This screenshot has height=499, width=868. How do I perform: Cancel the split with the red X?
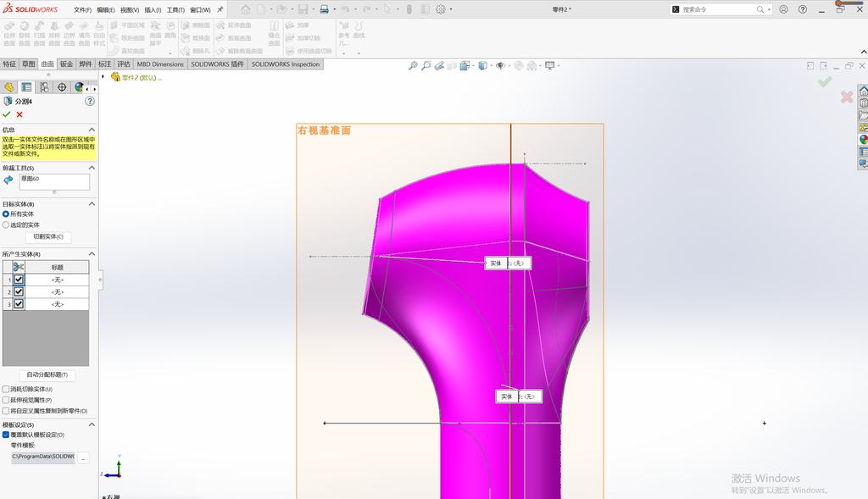click(19, 114)
